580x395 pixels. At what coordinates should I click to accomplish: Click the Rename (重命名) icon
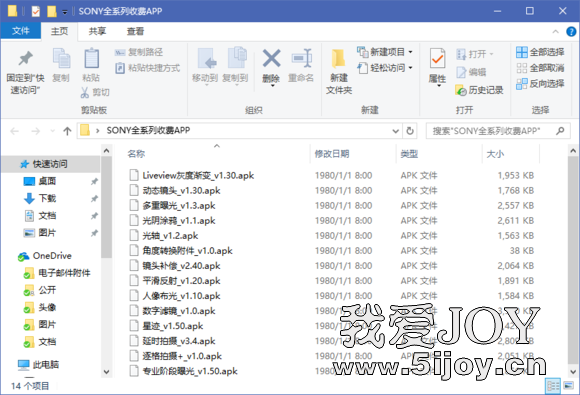[301, 58]
